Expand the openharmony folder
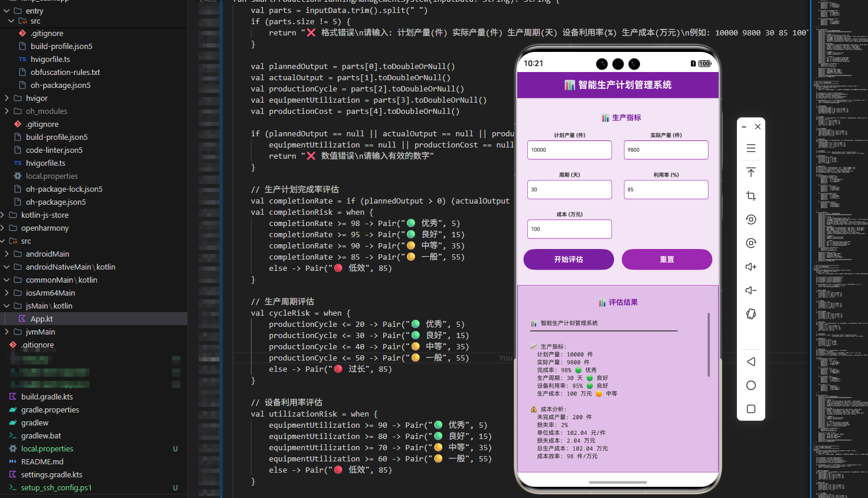The height and width of the screenshot is (498, 868). [x=2, y=228]
